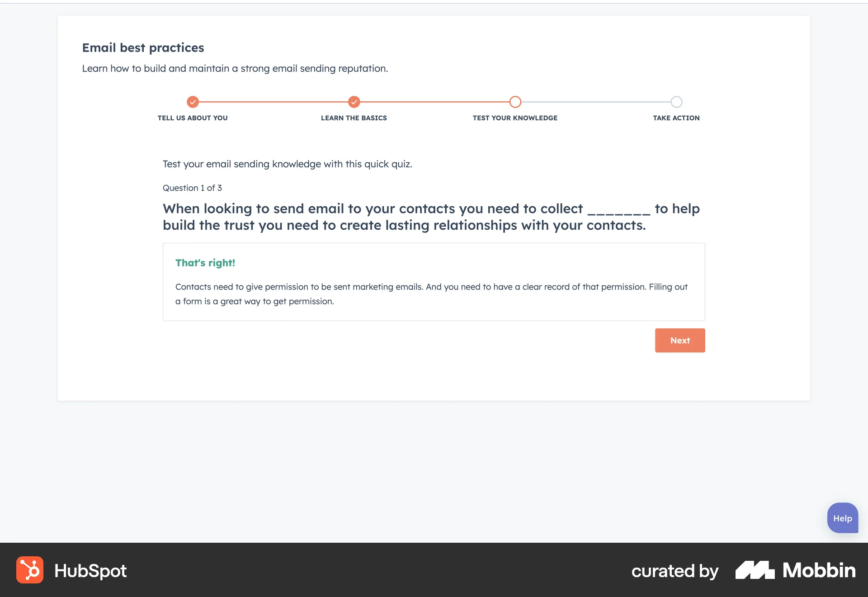Select the TELL US ABOUT YOU step label
The width and height of the screenshot is (868, 597).
point(193,118)
